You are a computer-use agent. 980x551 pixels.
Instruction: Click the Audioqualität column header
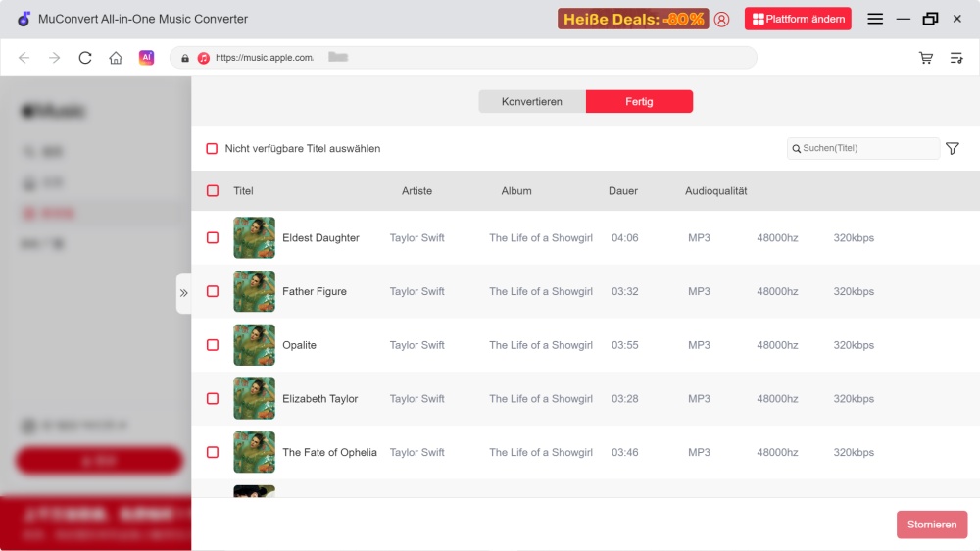[x=715, y=191]
